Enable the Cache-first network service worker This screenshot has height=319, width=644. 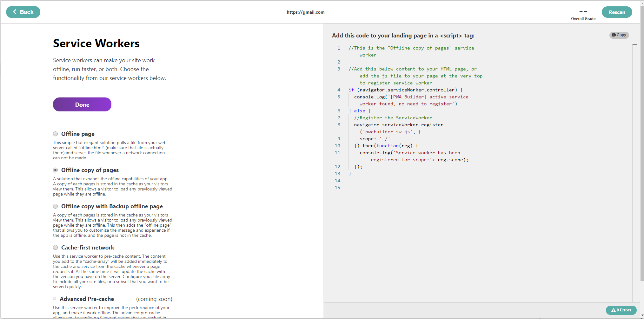point(56,248)
